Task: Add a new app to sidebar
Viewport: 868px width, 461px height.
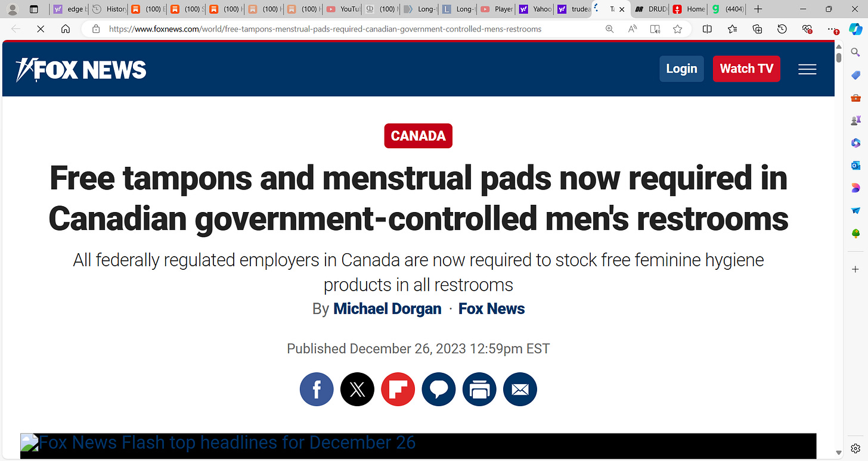Action: click(855, 269)
